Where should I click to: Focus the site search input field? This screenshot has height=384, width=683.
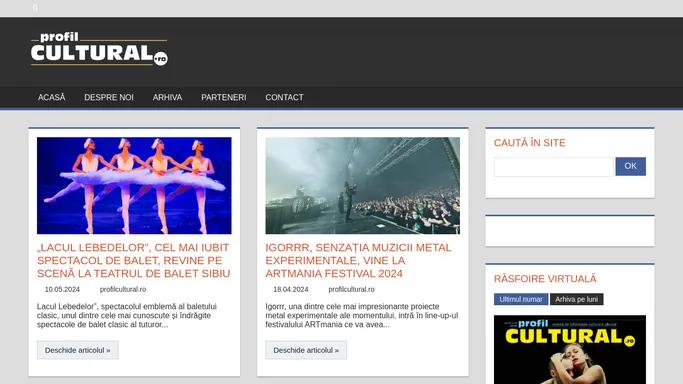[554, 167]
